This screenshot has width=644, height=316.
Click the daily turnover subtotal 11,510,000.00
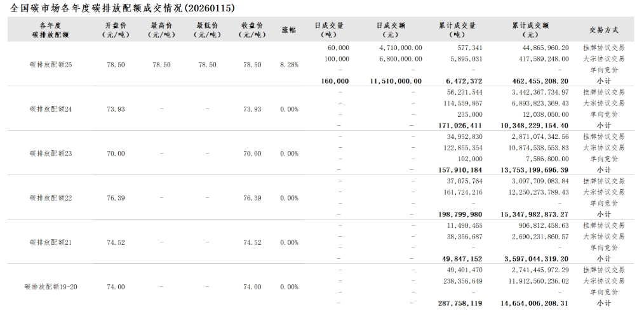tap(396, 81)
